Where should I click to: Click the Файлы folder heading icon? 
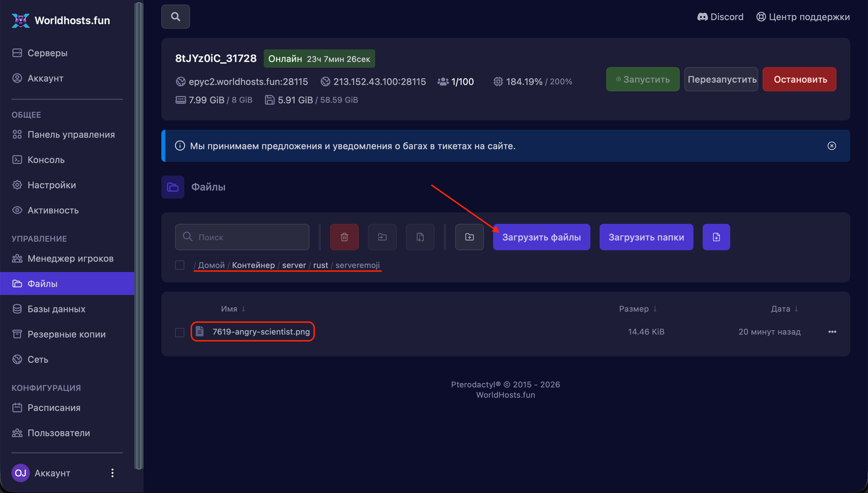tap(173, 187)
